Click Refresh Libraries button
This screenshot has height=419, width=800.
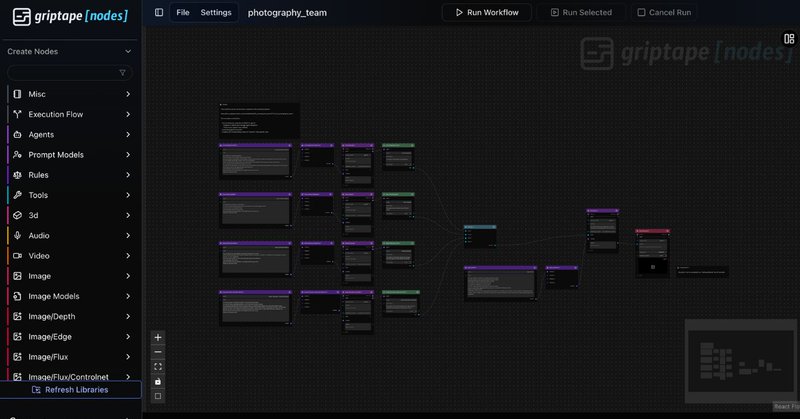tap(70, 390)
